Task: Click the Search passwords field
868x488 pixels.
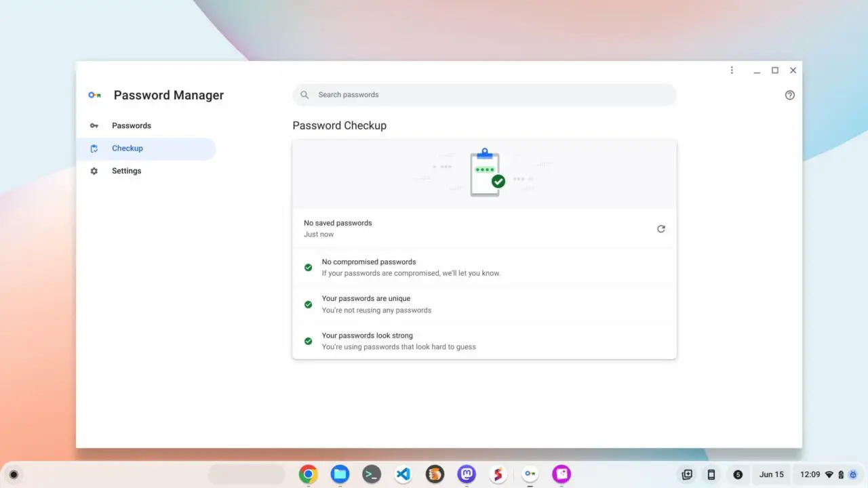Action: [x=484, y=95]
